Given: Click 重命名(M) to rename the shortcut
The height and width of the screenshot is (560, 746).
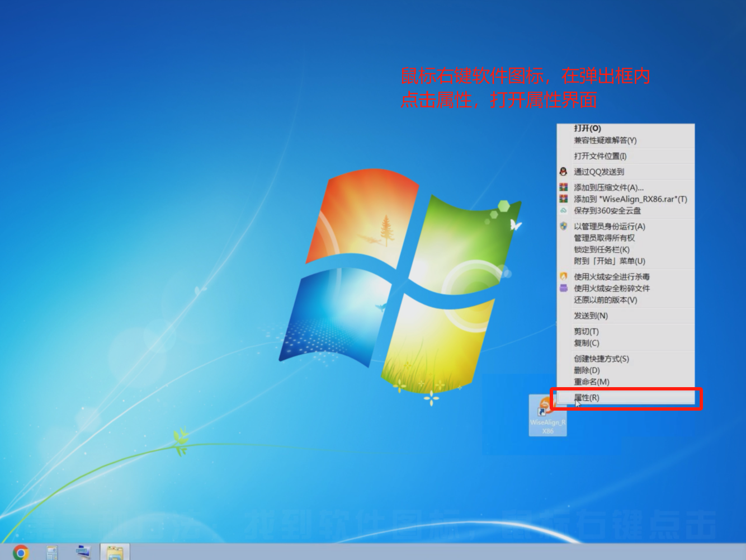Looking at the screenshot, I should tap(592, 382).
